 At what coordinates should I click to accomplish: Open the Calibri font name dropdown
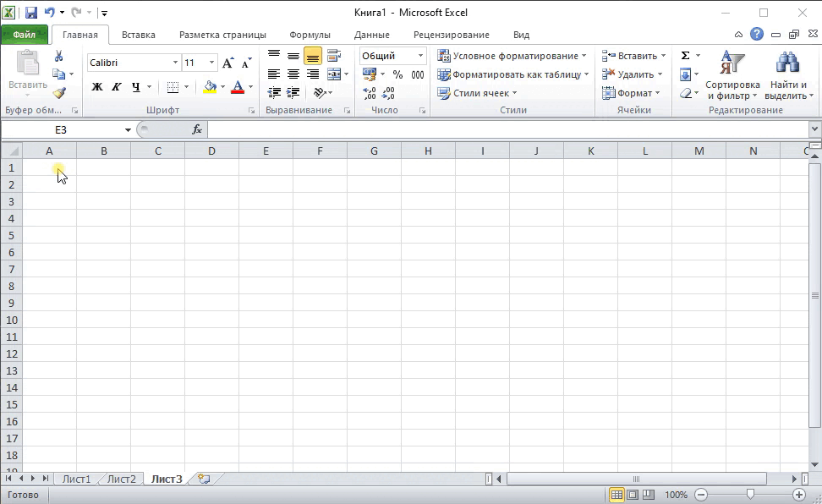tap(175, 63)
